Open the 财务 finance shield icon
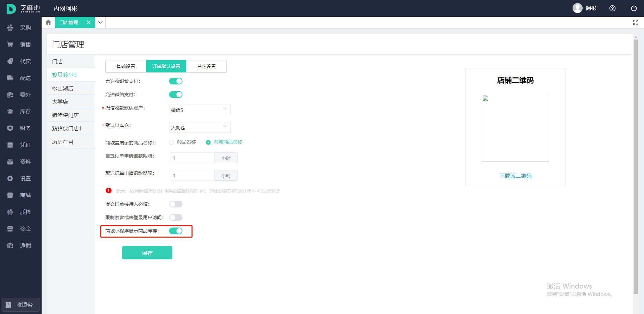Image resolution: width=644 pixels, height=314 pixels. 10,128
